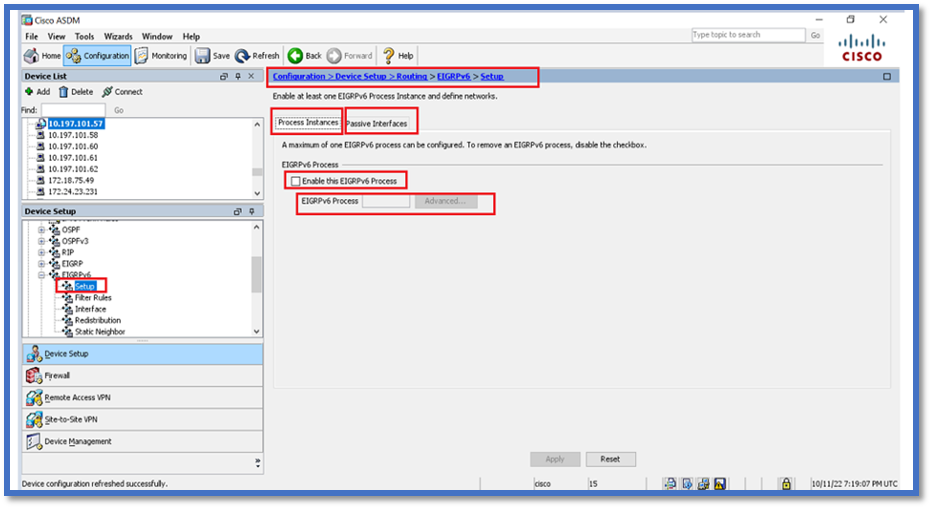
Task: Click the device Find input field
Action: pos(74,110)
